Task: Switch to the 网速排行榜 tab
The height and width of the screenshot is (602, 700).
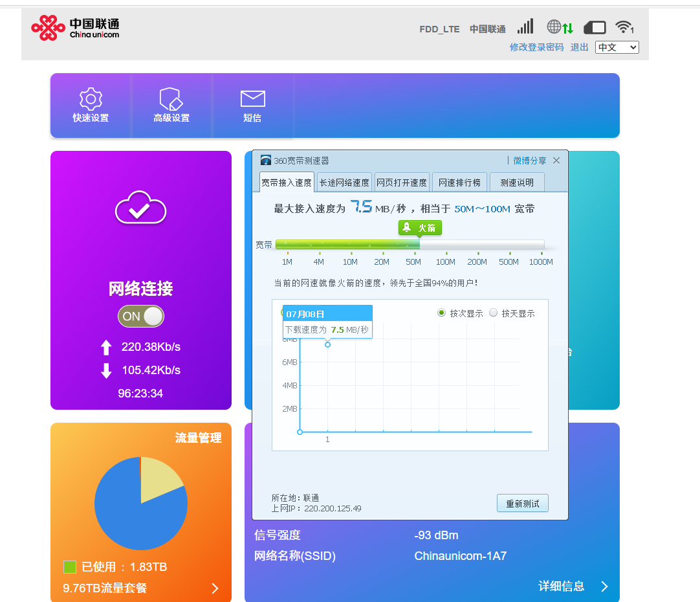Action: click(459, 182)
